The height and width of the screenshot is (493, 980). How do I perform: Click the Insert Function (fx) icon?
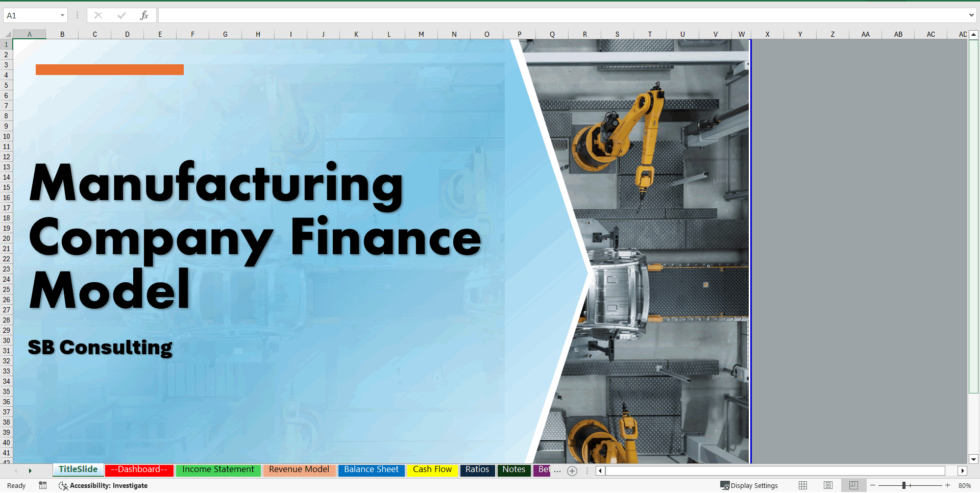pyautogui.click(x=144, y=15)
